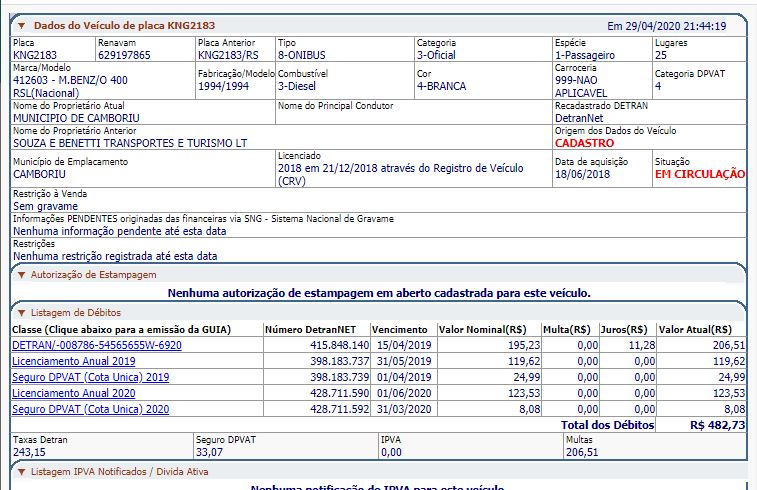Select the Multas total 206,51
Screen dimensions: 757x490
(582, 452)
